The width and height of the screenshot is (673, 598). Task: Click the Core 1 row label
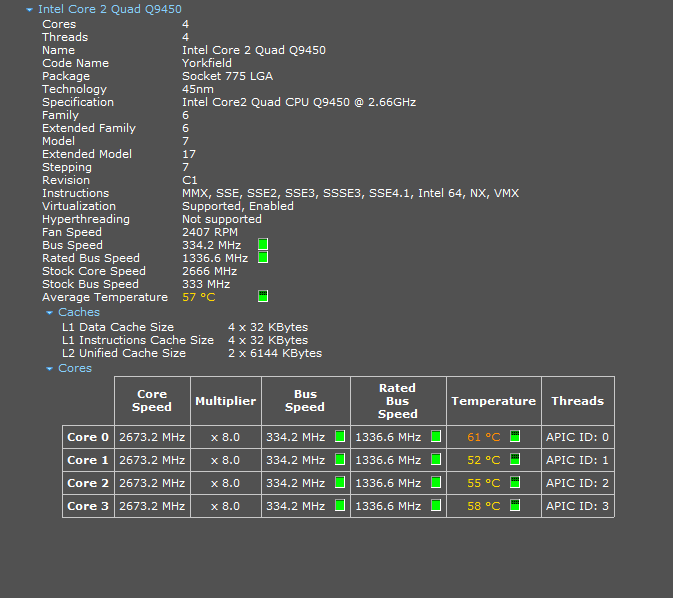tap(88, 460)
